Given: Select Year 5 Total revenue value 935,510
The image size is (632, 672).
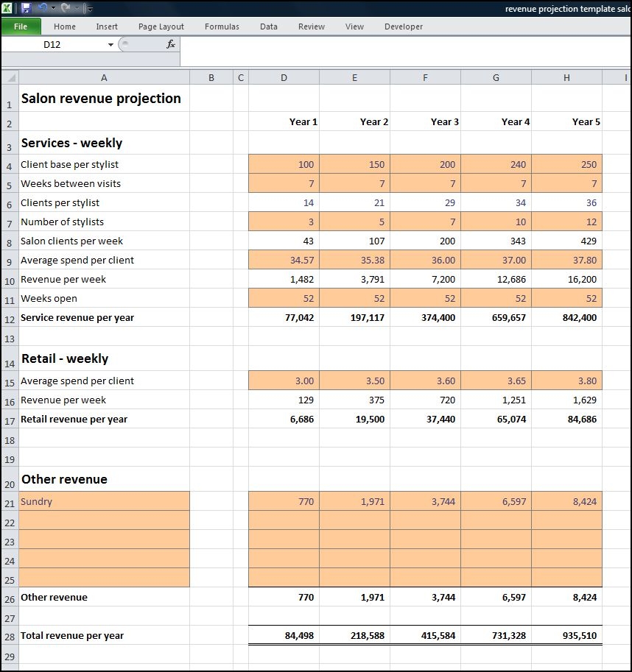Looking at the screenshot, I should pyautogui.click(x=566, y=636).
